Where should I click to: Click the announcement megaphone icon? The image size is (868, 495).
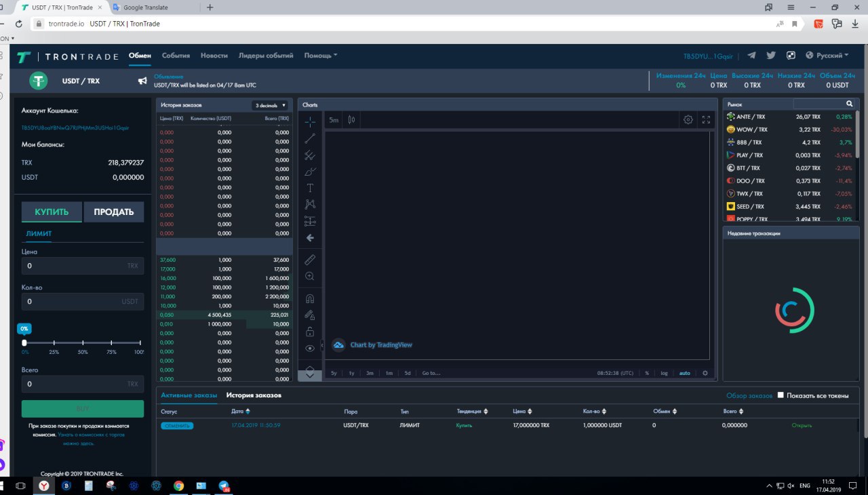[x=142, y=81]
